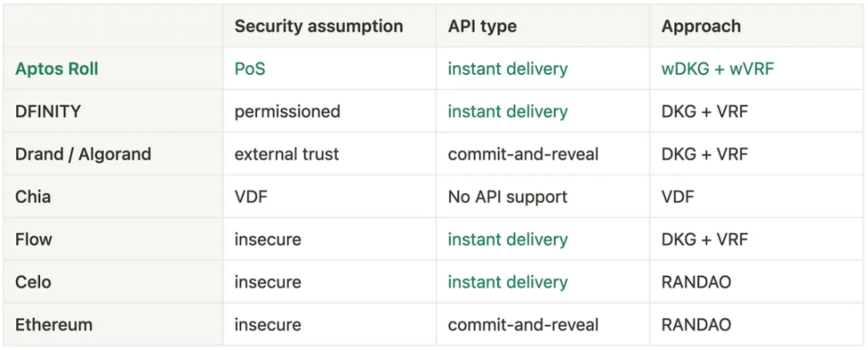
Task: Click the Flow row label
Action: pyautogui.click(x=33, y=239)
